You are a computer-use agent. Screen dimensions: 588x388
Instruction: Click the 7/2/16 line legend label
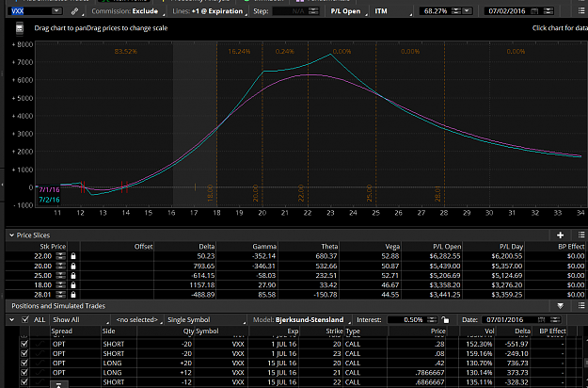(x=49, y=200)
